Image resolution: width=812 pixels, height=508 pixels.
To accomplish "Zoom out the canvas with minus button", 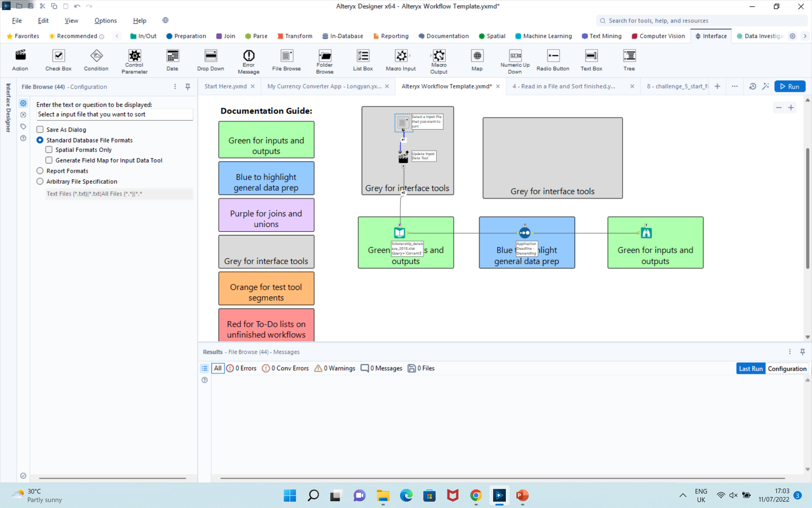I will pyautogui.click(x=779, y=108).
